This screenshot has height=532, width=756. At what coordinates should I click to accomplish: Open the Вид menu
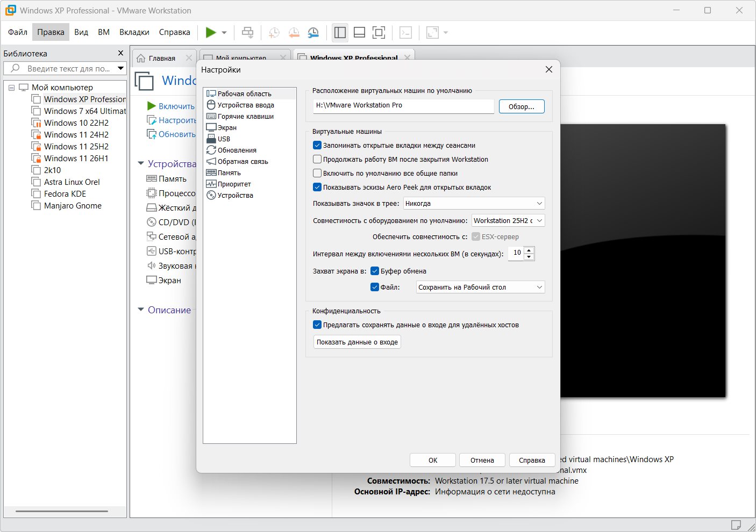(81, 32)
